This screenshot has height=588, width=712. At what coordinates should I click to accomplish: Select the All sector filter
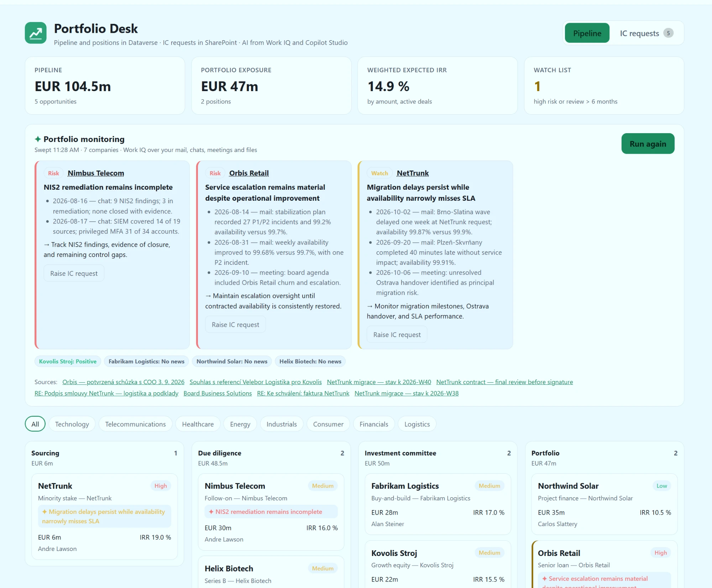point(35,424)
